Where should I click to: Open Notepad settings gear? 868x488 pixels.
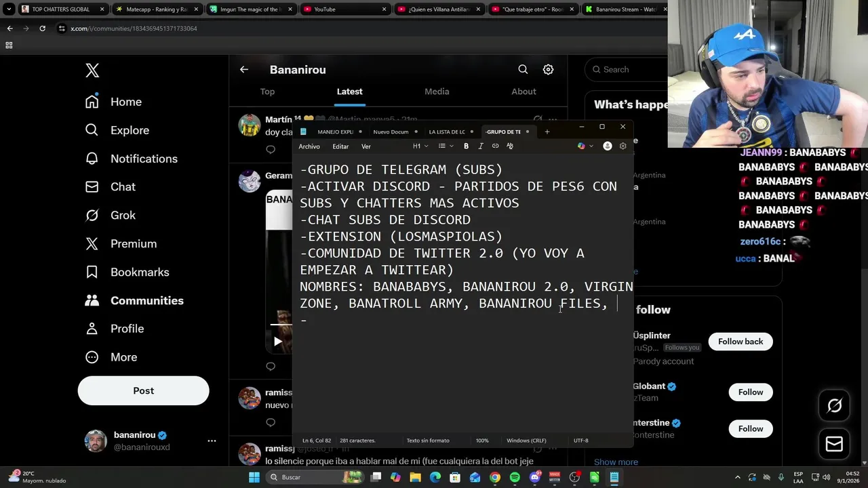(x=623, y=146)
